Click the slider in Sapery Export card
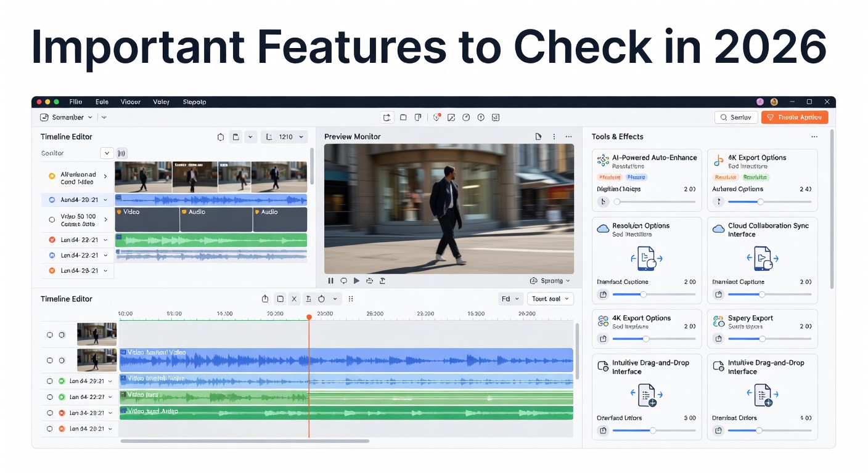The image size is (868, 473). (770, 339)
